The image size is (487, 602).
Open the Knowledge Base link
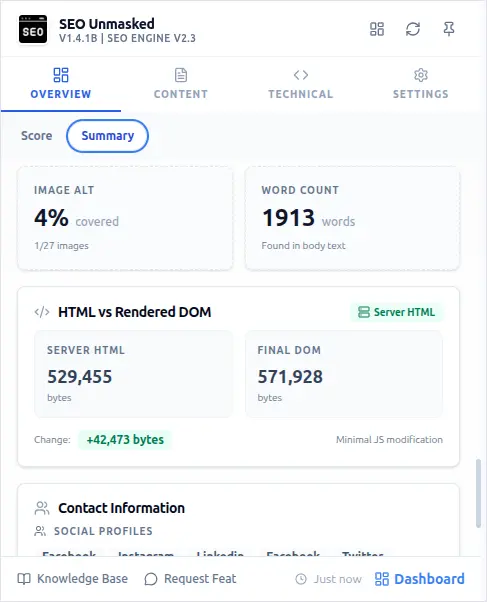tap(73, 579)
